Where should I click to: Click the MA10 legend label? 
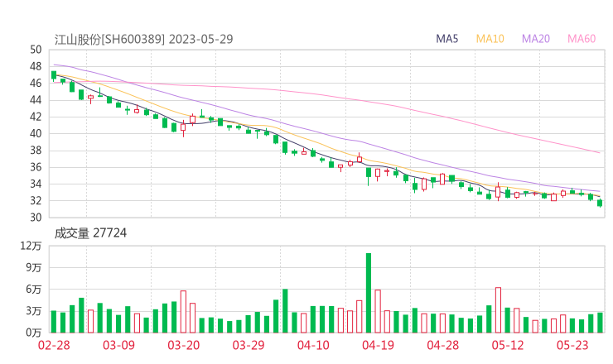tap(490, 39)
